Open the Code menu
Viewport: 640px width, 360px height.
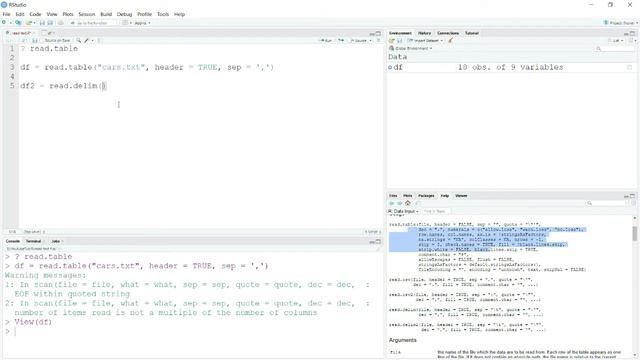[36, 14]
